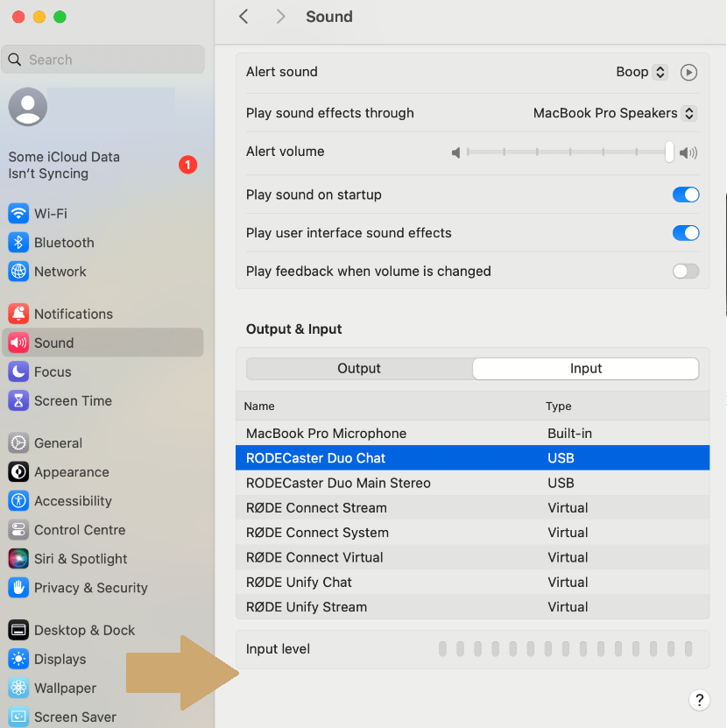Click the Built-in type cell
This screenshot has height=728, width=727.
point(569,433)
